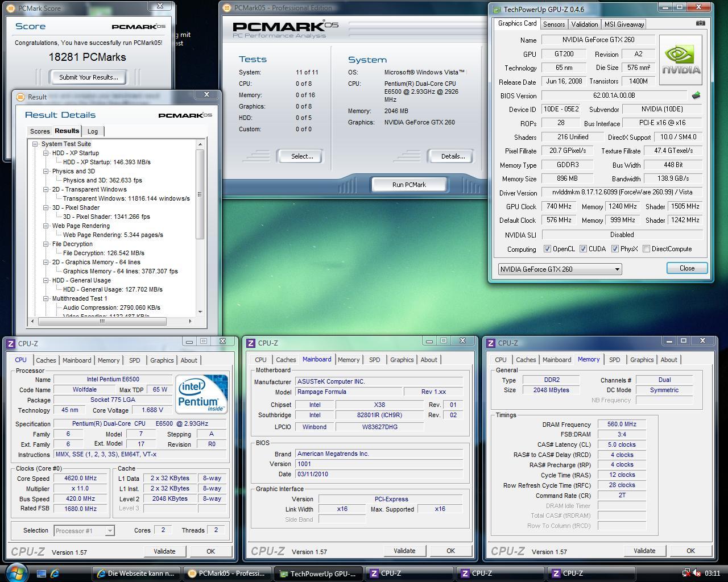Click Validate in the CPU-Z window showing the Memory tab
728x582 pixels.
coord(644,550)
